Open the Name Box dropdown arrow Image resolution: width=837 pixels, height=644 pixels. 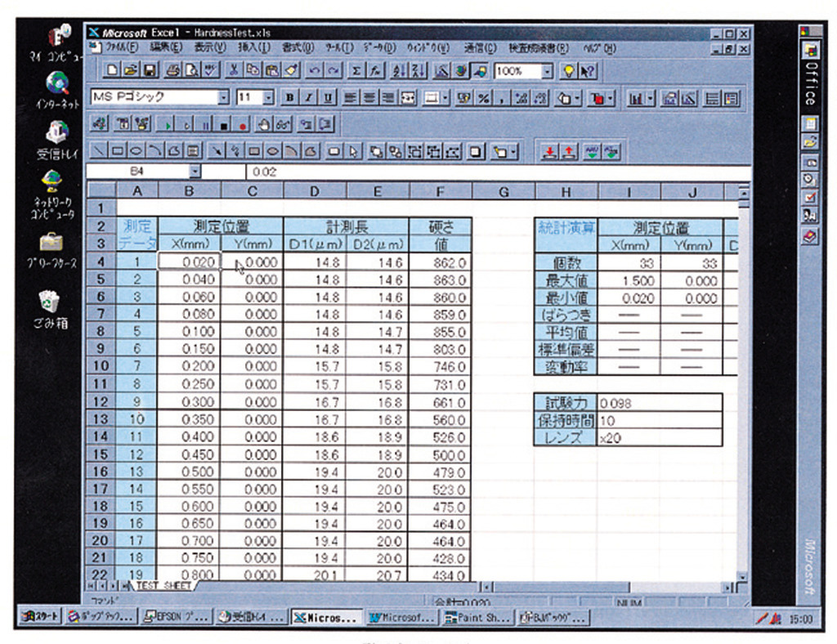pyautogui.click(x=195, y=172)
